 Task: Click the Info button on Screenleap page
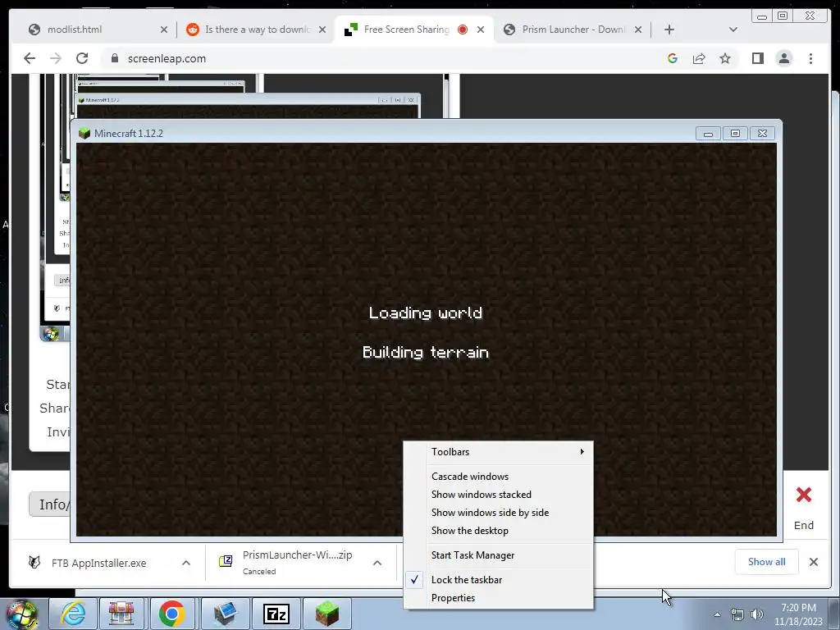tap(49, 504)
